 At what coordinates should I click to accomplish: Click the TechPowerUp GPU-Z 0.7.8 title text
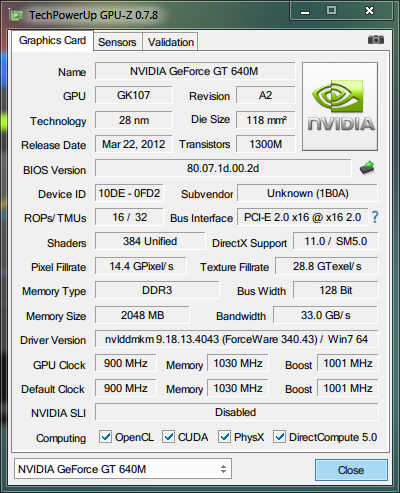pyautogui.click(x=93, y=15)
